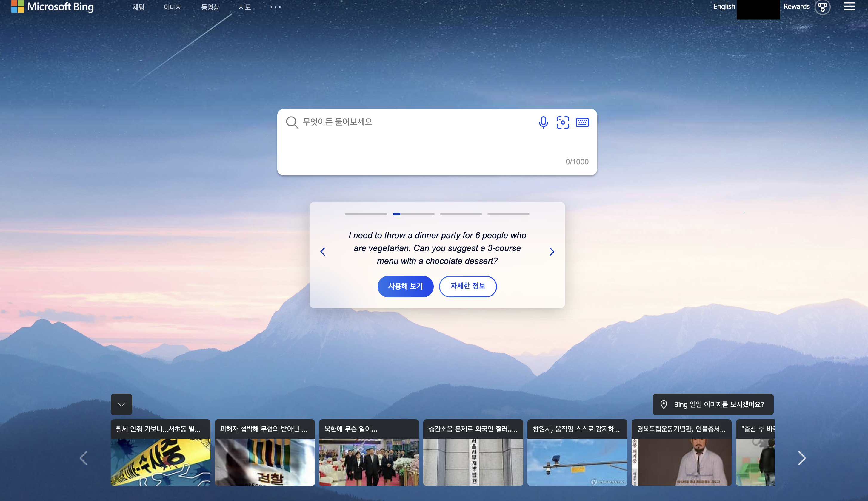Collapse the news feed with chevron

pyautogui.click(x=121, y=404)
